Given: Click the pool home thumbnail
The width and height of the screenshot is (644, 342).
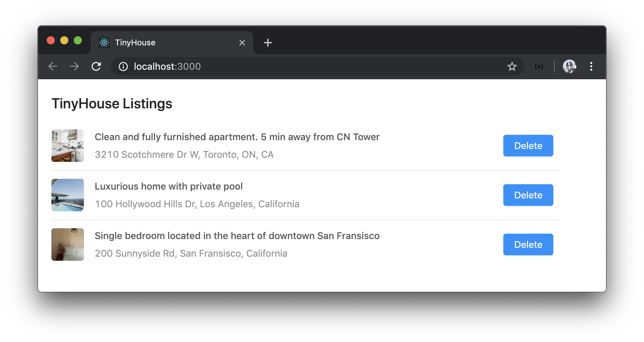Looking at the screenshot, I should point(68,195).
